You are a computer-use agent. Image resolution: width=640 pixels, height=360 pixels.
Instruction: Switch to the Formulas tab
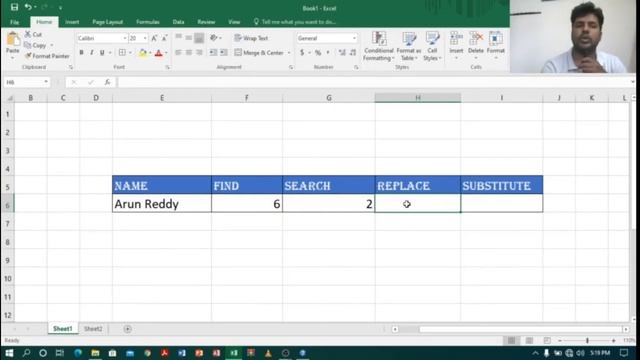tap(148, 22)
